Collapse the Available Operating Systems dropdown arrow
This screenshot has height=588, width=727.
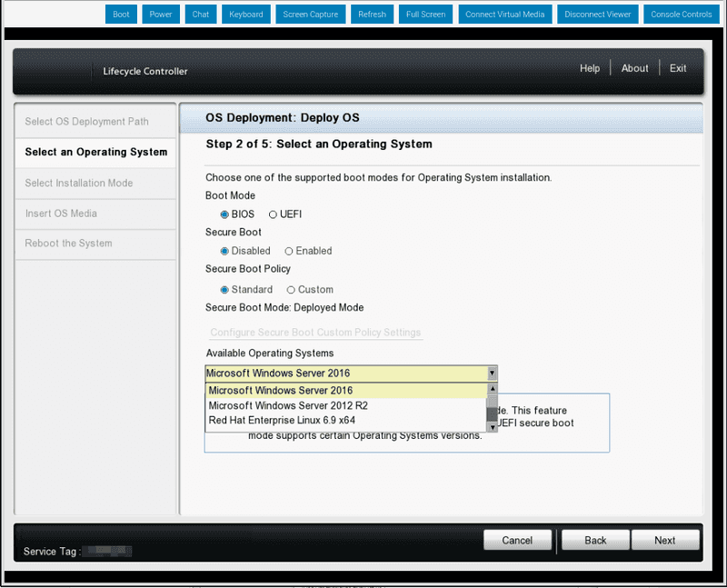(x=492, y=374)
